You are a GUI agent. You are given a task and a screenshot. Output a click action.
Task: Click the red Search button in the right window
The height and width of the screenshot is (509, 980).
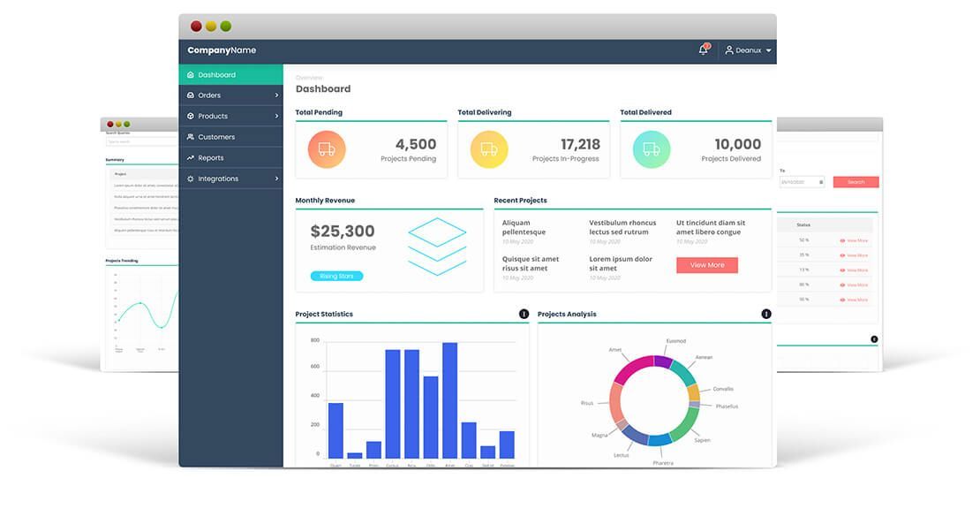856,182
